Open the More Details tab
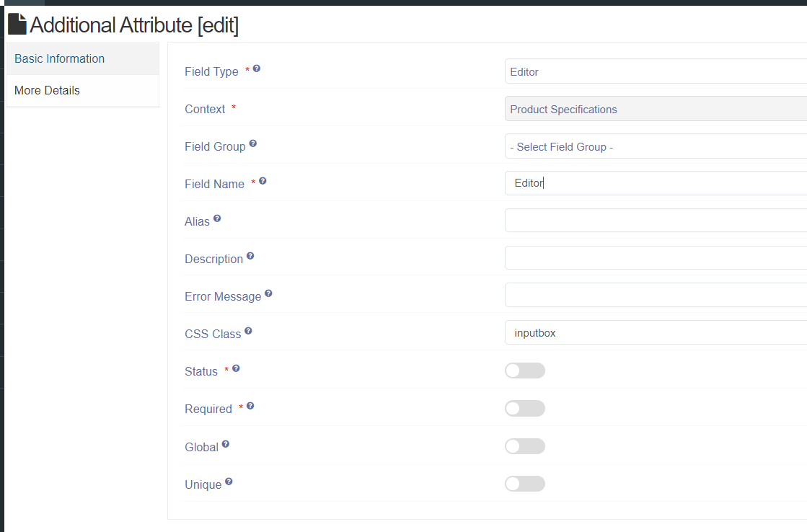The height and width of the screenshot is (532, 807). point(82,91)
